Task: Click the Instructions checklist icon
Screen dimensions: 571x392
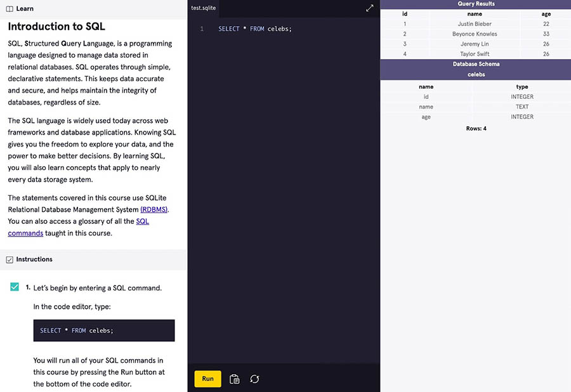Action: (x=10, y=259)
